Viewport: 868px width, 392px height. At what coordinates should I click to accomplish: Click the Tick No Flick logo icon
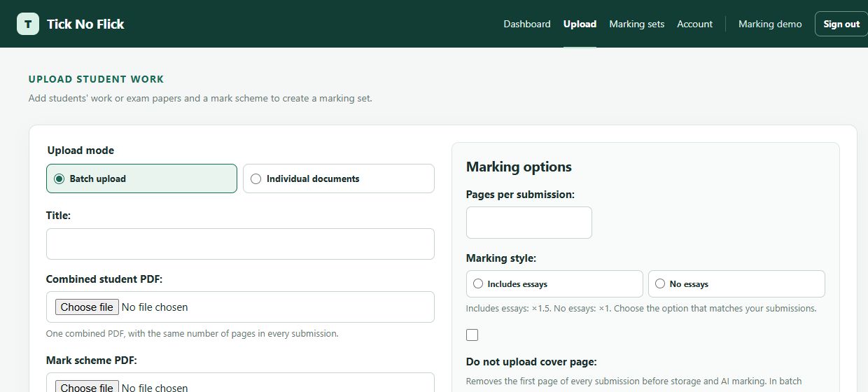pyautogui.click(x=28, y=24)
